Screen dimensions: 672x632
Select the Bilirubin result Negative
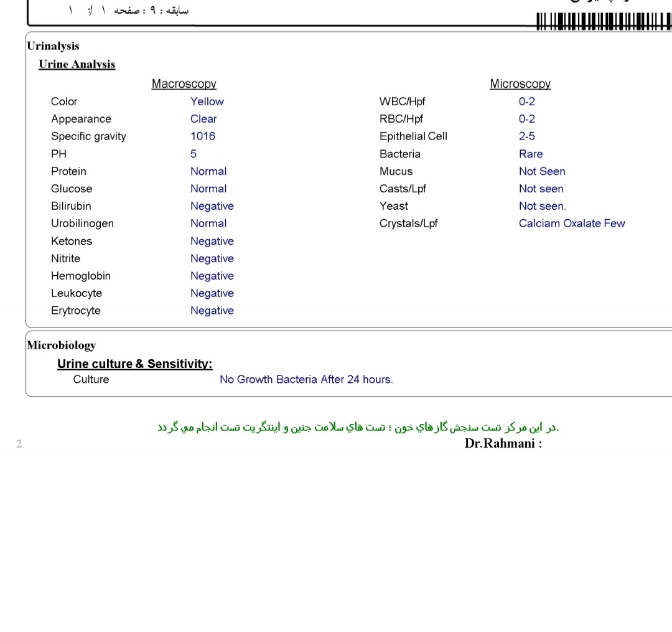coord(212,206)
